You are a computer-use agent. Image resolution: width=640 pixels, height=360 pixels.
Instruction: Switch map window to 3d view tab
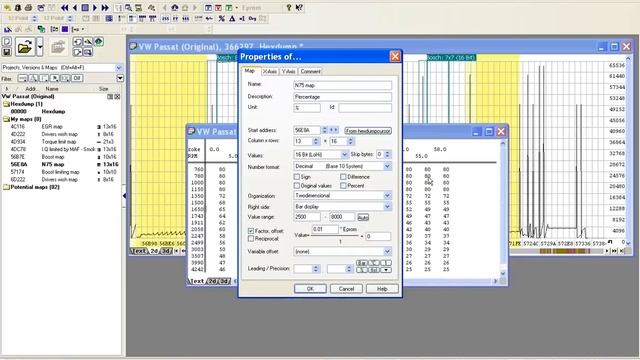click(224, 281)
